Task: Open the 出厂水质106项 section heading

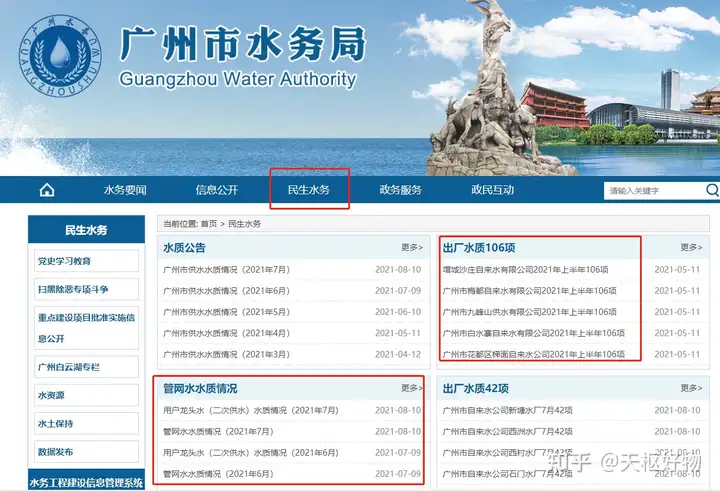Action: (x=479, y=248)
